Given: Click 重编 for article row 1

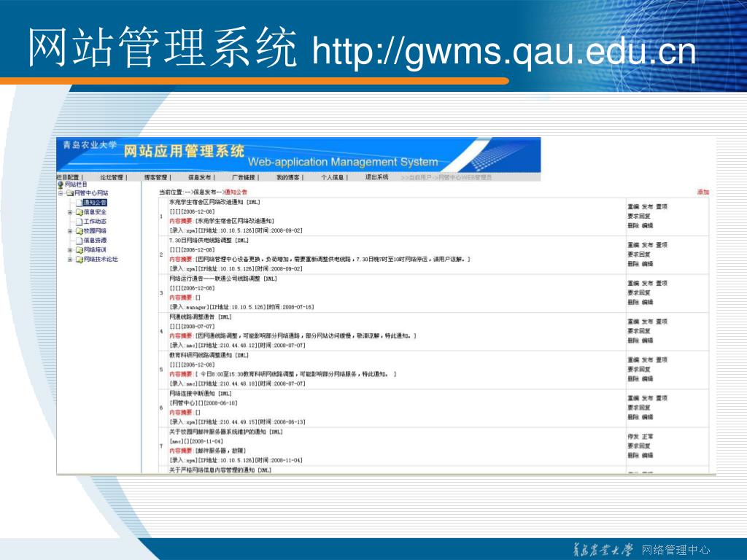Looking at the screenshot, I should point(633,206).
